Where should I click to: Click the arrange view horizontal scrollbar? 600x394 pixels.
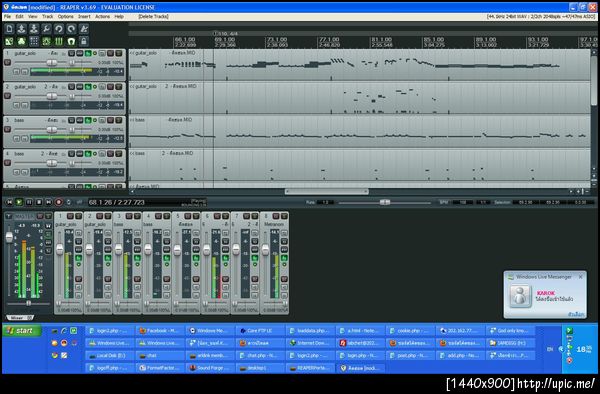tap(326, 191)
